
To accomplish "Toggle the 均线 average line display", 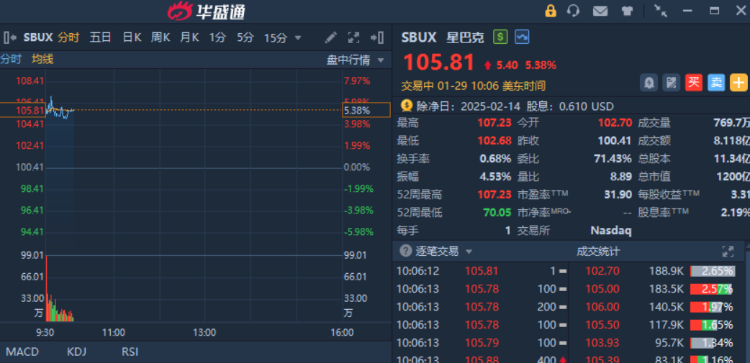I will 43,59.
